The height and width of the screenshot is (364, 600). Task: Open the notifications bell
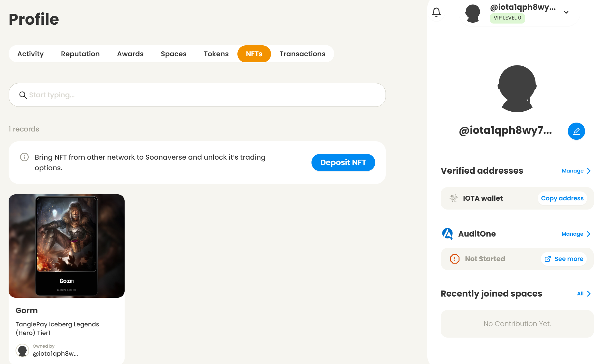point(436,12)
